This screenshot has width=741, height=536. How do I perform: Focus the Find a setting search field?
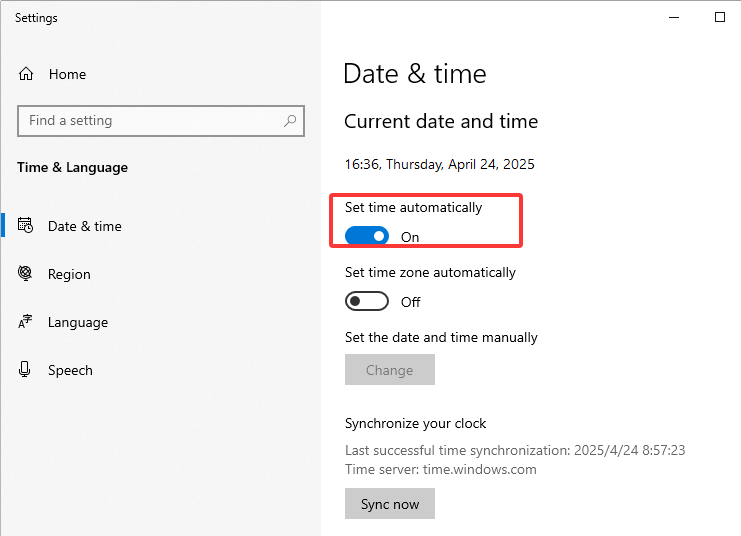pyautogui.click(x=150, y=121)
